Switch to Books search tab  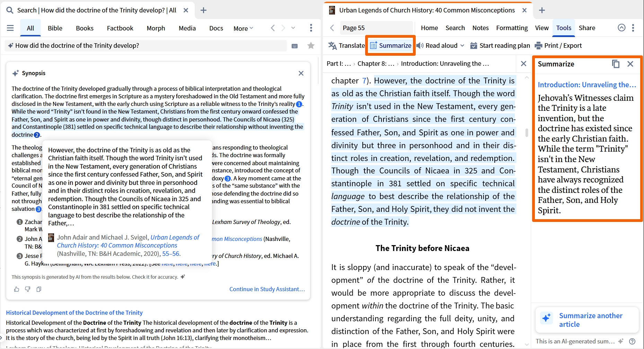point(85,28)
